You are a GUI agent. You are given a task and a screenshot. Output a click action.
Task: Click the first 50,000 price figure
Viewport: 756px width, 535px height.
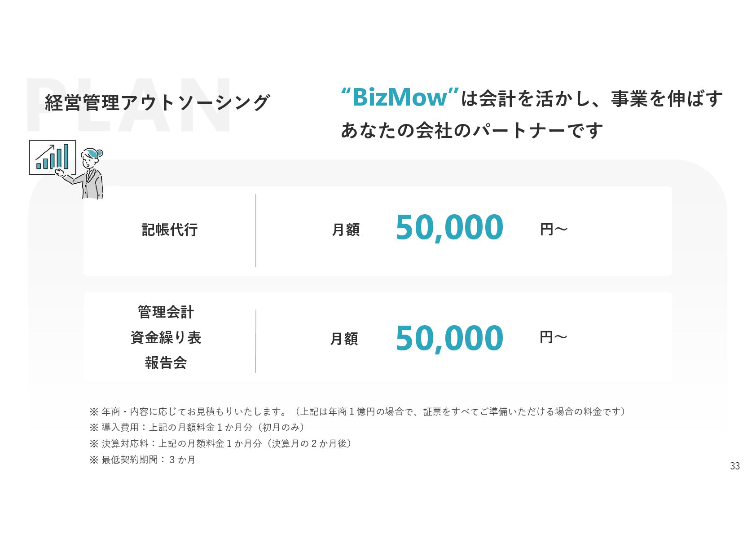[x=449, y=228]
